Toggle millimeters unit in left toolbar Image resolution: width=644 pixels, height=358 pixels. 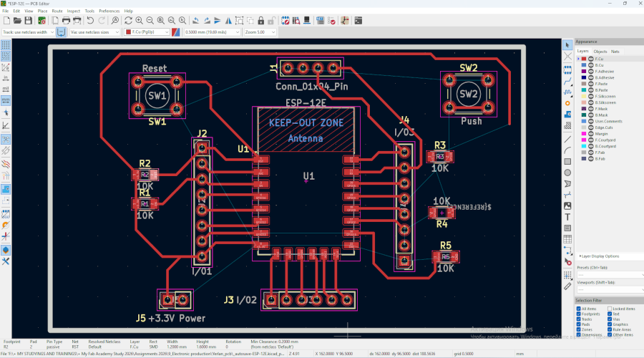pyautogui.click(x=6, y=100)
